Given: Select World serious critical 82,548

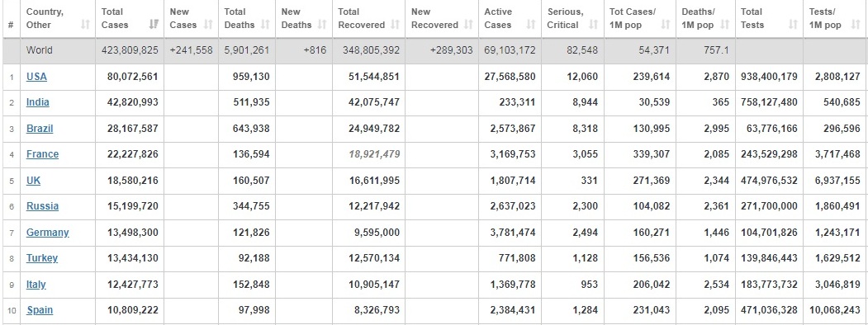Looking at the screenshot, I should click(x=582, y=50).
